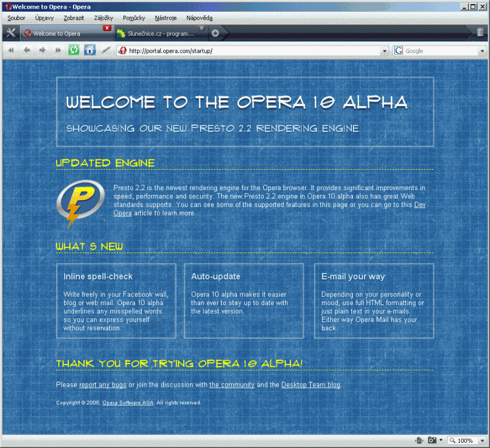Open the Nápověda menu
Viewport: 490px width, 448px height.
click(199, 18)
